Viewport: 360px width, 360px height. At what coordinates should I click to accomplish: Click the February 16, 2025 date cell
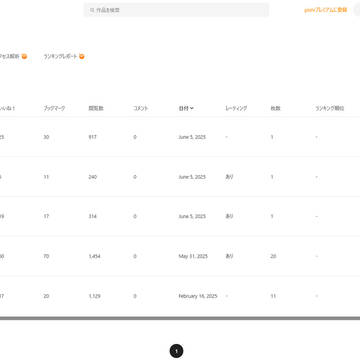[198, 296]
